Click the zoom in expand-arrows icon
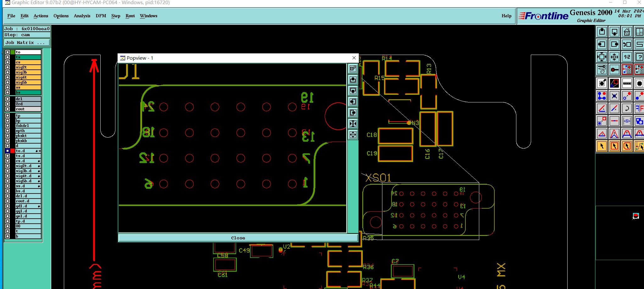 click(602, 57)
